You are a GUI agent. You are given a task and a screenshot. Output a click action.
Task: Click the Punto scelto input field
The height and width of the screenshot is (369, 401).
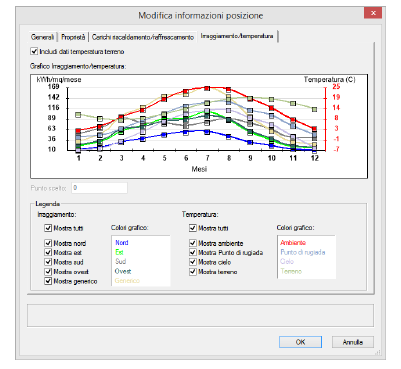click(100, 188)
